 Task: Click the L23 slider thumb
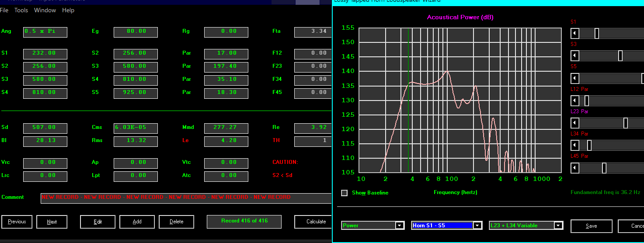[x=625, y=123]
